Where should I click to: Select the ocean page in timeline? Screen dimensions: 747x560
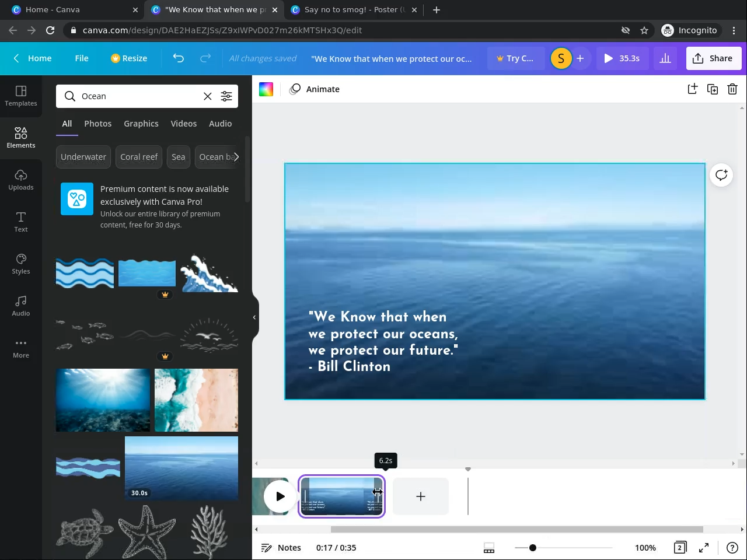(x=341, y=496)
